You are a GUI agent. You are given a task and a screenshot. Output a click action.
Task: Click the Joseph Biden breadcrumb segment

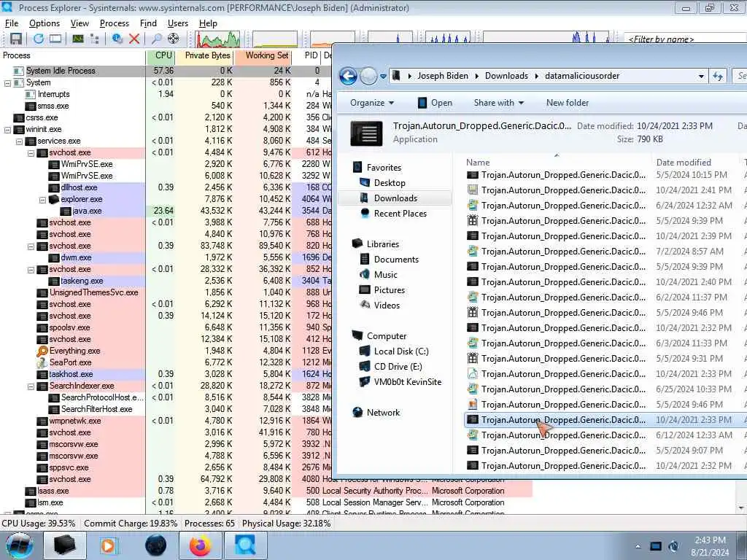[x=443, y=76]
